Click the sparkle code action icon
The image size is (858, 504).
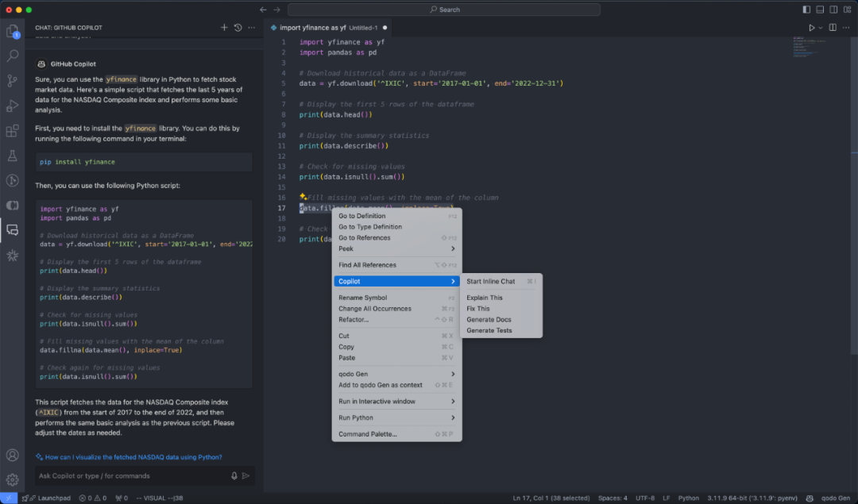pyautogui.click(x=303, y=196)
